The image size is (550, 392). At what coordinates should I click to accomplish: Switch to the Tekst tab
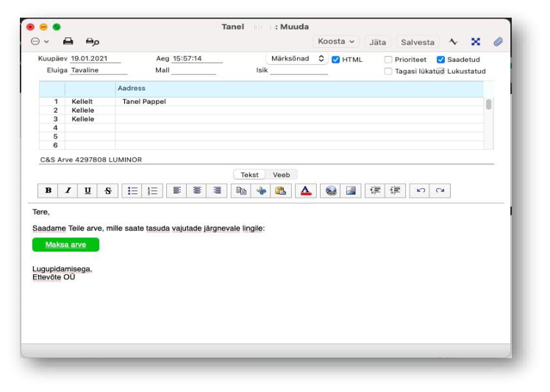click(249, 175)
